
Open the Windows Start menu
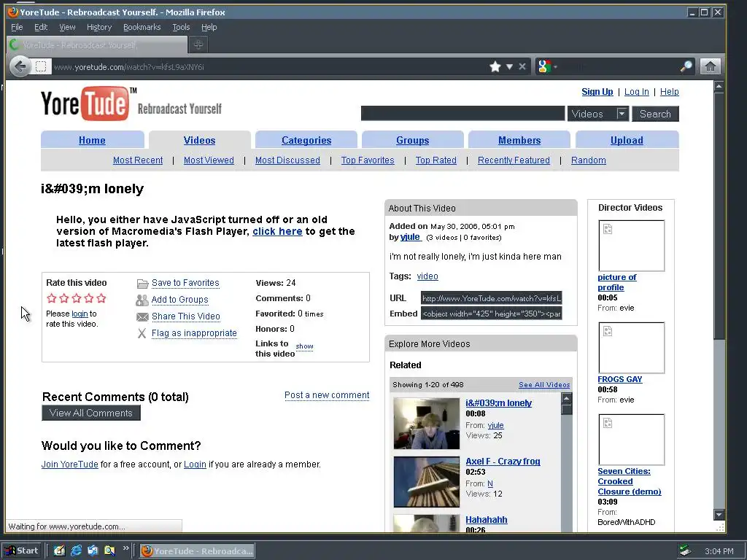click(x=22, y=551)
